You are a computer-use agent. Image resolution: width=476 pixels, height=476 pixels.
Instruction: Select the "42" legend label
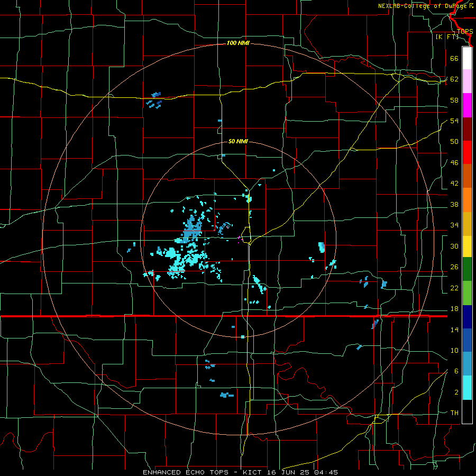454,184
